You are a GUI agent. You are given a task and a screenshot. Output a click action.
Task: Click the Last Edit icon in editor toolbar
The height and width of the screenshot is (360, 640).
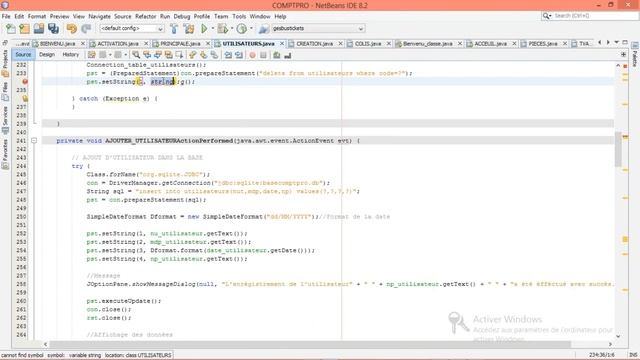click(91, 55)
